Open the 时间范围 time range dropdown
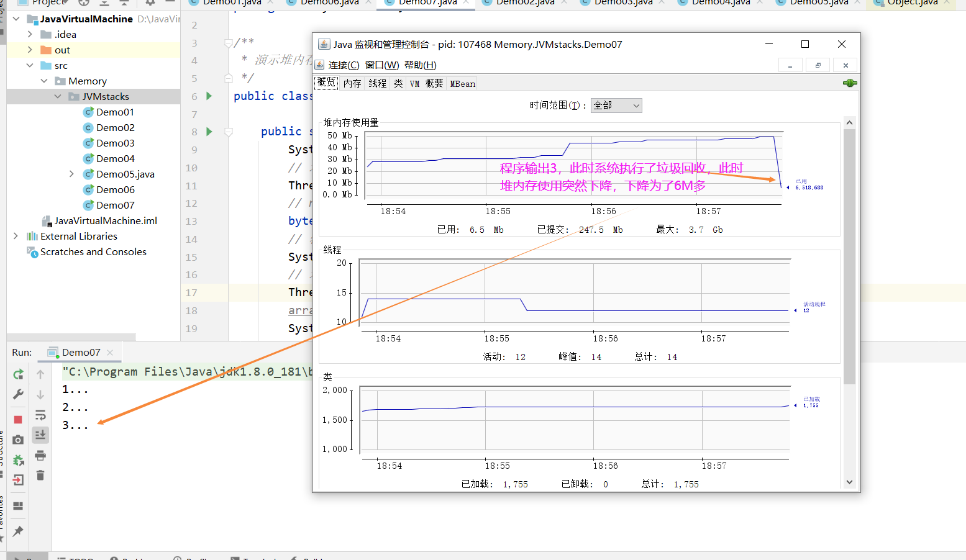The height and width of the screenshot is (560, 966). tap(616, 106)
